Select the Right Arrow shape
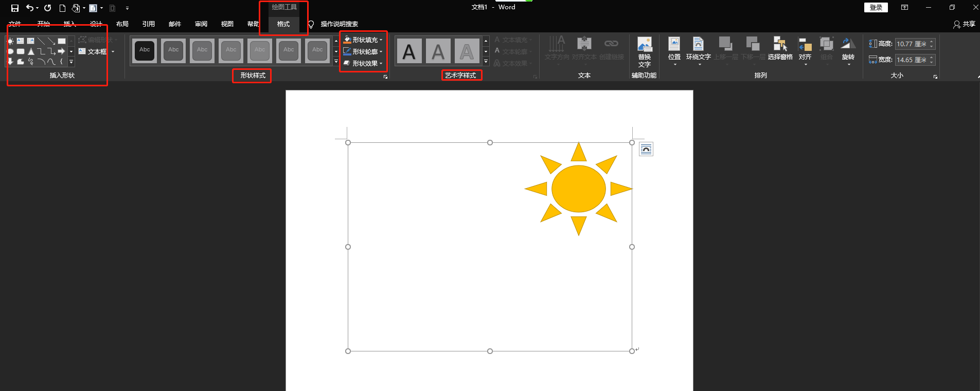 [61, 51]
